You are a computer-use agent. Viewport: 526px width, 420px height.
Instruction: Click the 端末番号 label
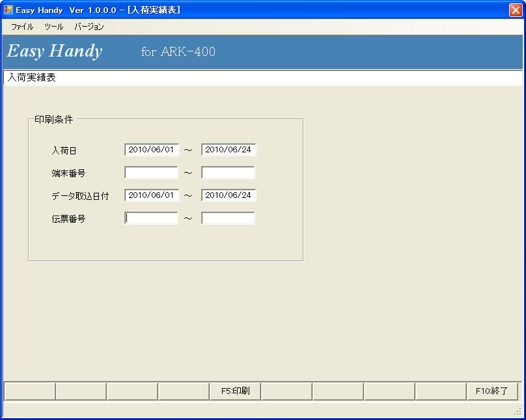point(68,173)
